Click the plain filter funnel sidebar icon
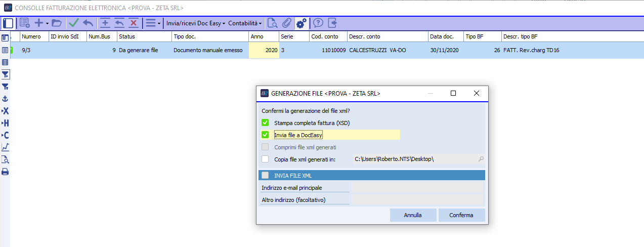 5,87
